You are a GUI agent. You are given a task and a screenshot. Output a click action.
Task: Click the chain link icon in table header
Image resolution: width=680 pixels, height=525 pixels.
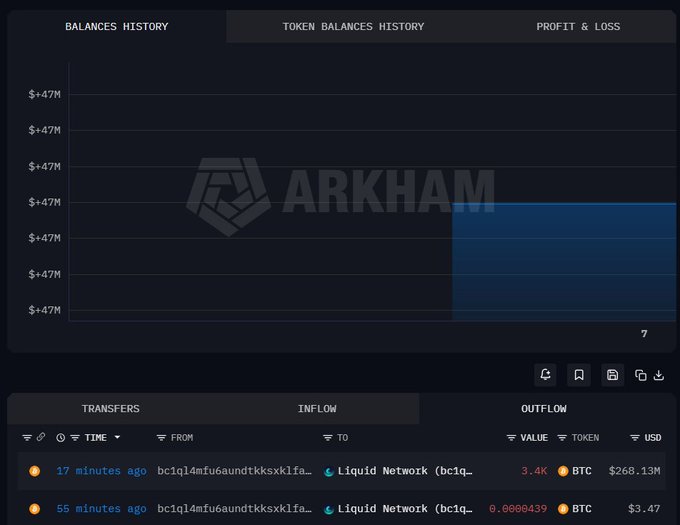(41, 437)
